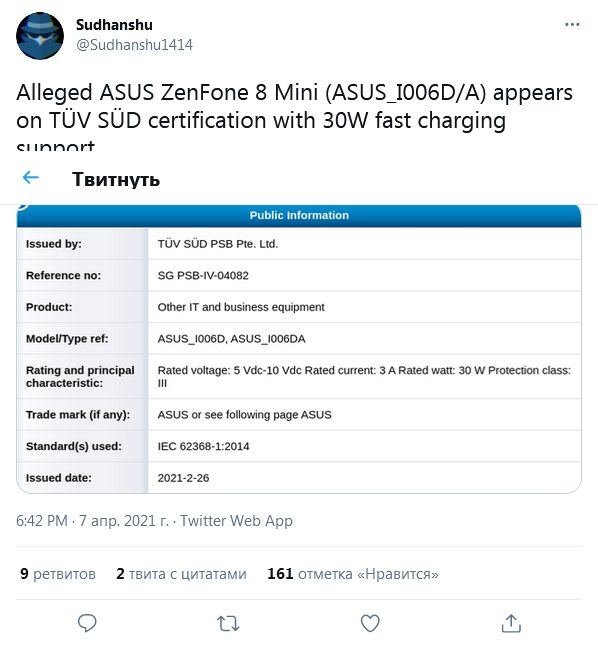Click the ASUS_I006D model row
Viewport: 598px width, 647px height.
pos(299,339)
